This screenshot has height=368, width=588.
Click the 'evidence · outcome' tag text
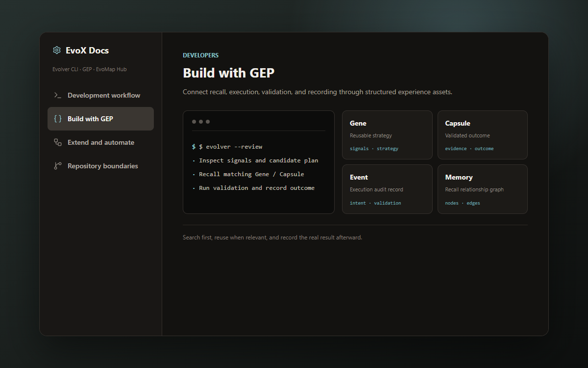[469, 149]
